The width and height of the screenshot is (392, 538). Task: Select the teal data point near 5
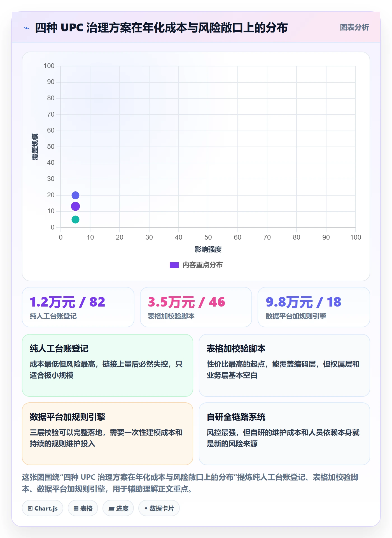(x=75, y=220)
